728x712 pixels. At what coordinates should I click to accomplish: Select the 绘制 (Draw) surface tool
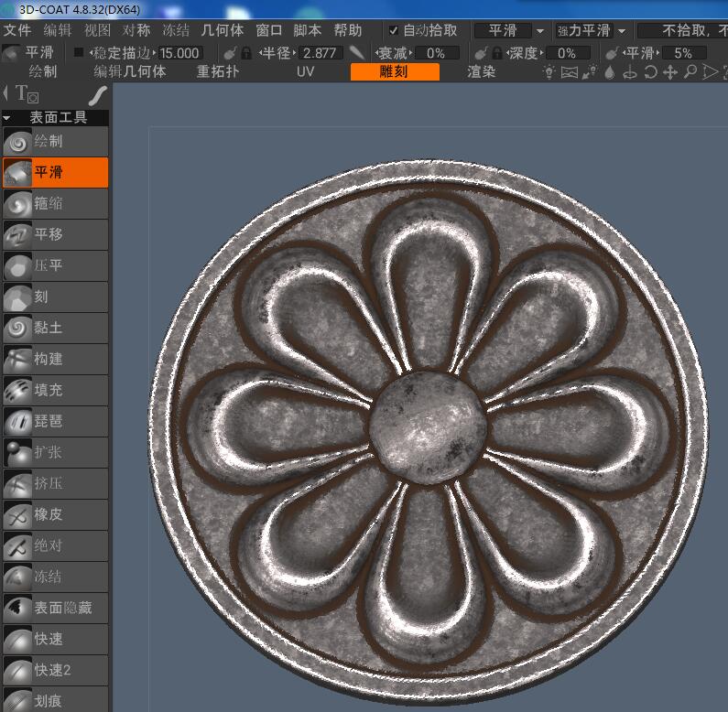55,141
